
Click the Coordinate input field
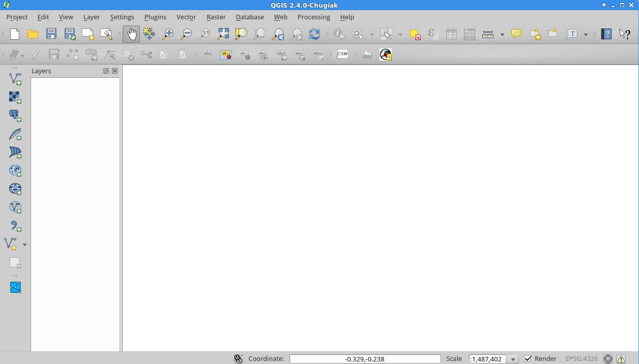coord(365,359)
